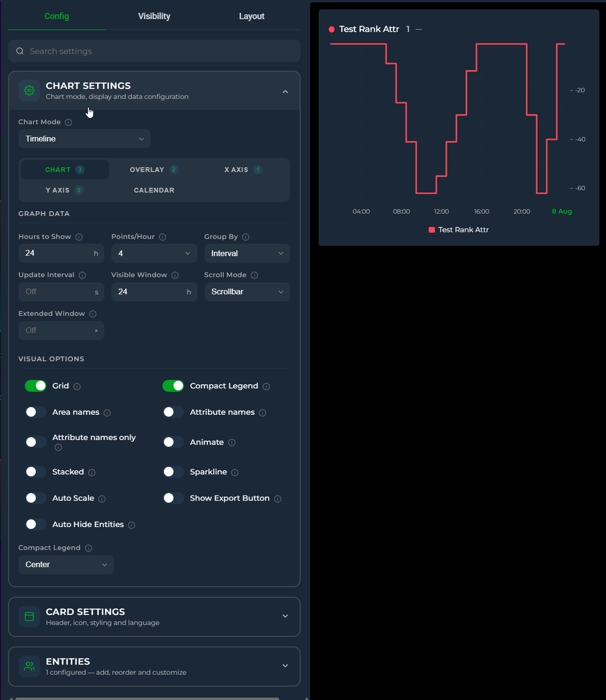Show info for Points/Hour

162,237
